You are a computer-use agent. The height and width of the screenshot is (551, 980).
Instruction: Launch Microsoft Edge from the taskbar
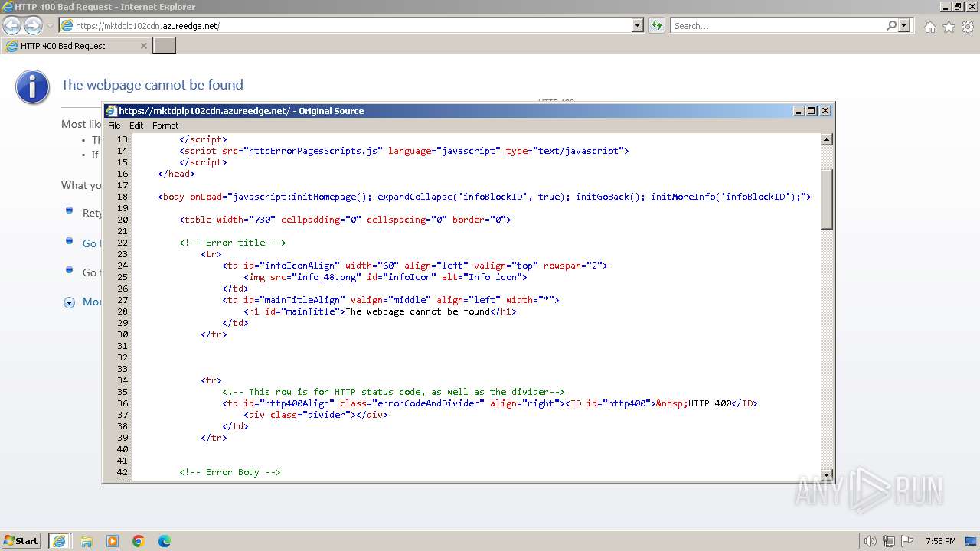[165, 541]
